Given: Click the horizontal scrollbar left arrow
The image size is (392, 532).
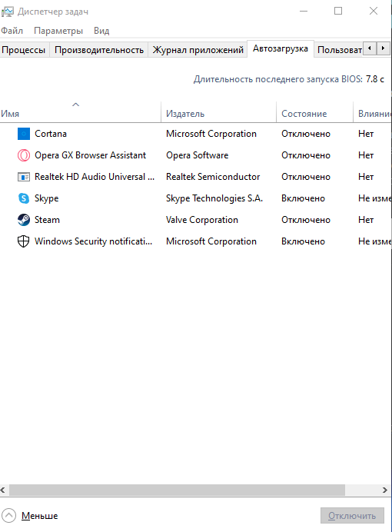Looking at the screenshot, I should [x=3, y=490].
